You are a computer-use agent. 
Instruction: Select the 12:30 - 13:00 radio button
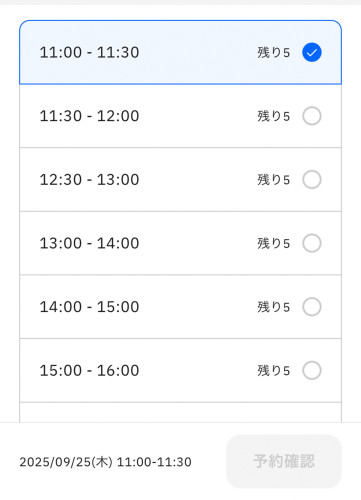tap(312, 180)
